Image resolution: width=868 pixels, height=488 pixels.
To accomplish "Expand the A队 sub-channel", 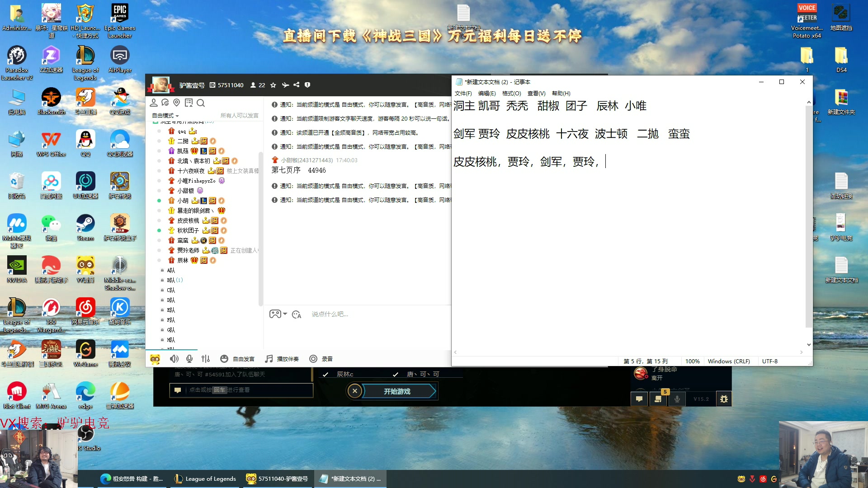I will pyautogui.click(x=170, y=270).
